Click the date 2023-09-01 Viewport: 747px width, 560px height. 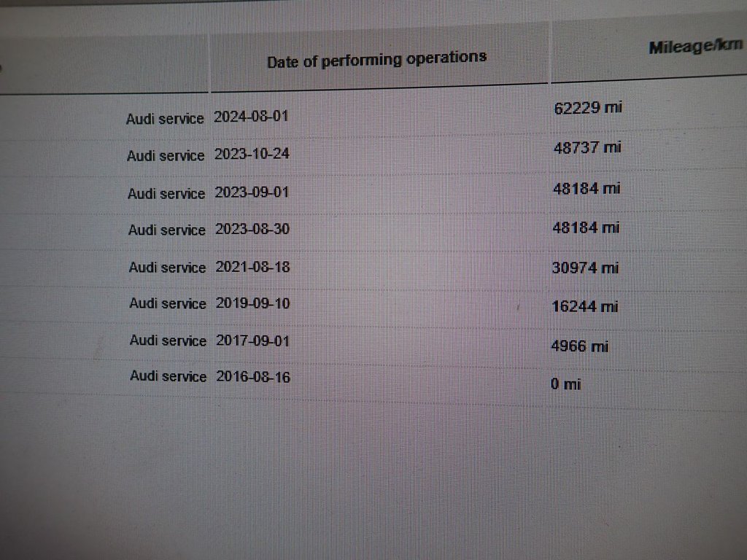(252, 192)
